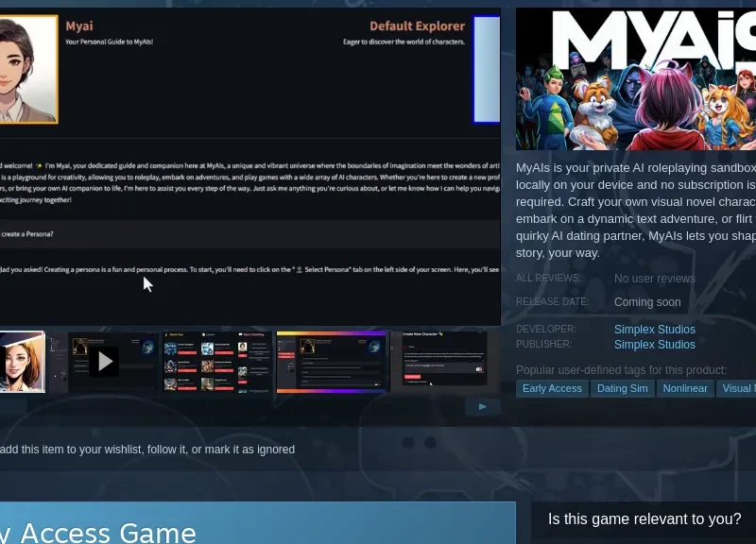Select the purple-orange bordered screenshot thumbnail
This screenshot has width=756, height=544.
click(x=331, y=361)
